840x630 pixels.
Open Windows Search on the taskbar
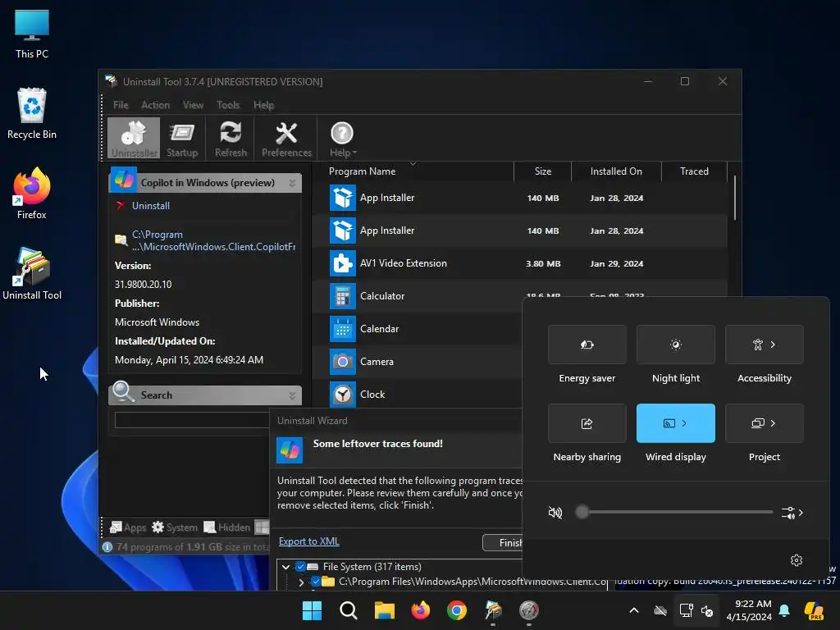click(348, 610)
